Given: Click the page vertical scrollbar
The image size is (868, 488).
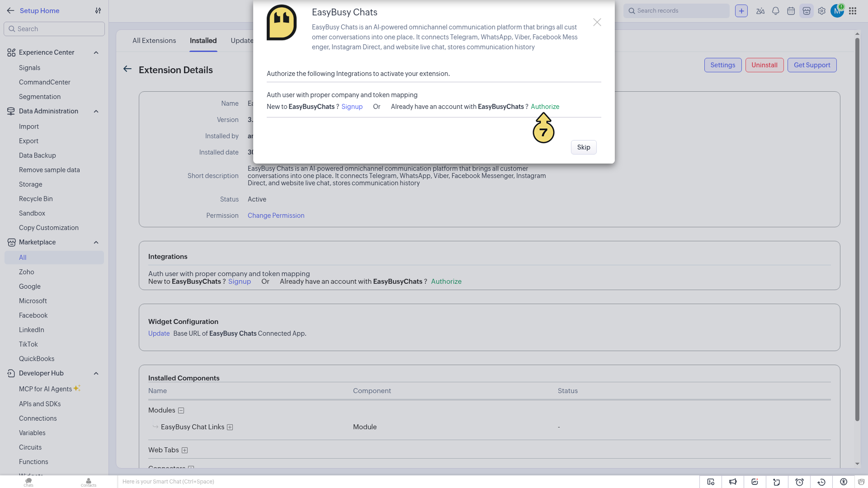Looking at the screenshot, I should 857,230.
